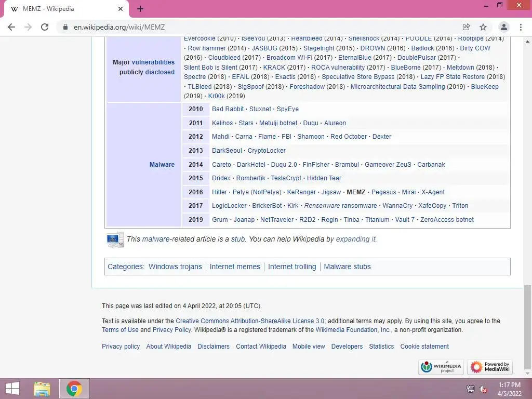
Task: Close the MEMZ Wikipedia tab
Action: (121, 9)
